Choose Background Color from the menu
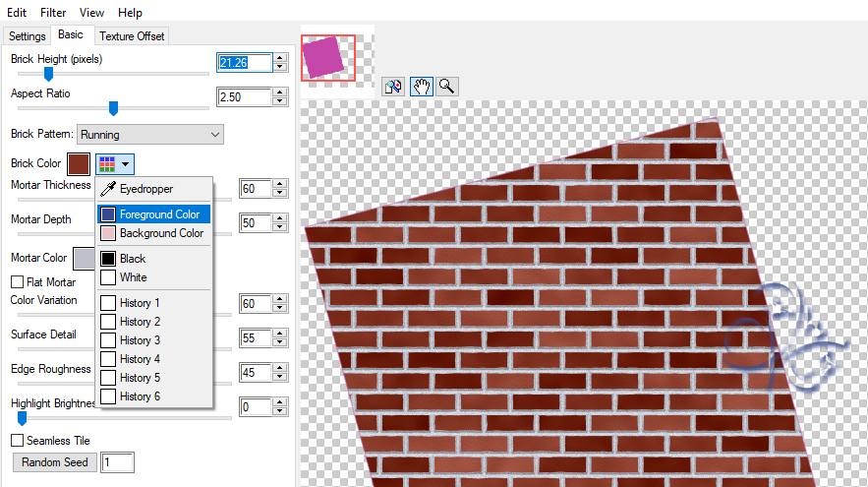Screen dimensions: 868x487 (154, 233)
